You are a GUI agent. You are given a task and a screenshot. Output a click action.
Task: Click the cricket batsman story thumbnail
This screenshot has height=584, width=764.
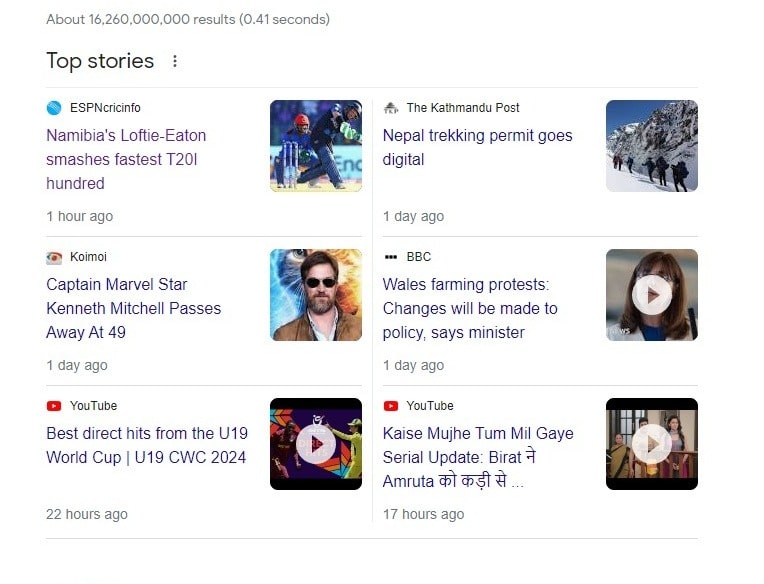316,146
